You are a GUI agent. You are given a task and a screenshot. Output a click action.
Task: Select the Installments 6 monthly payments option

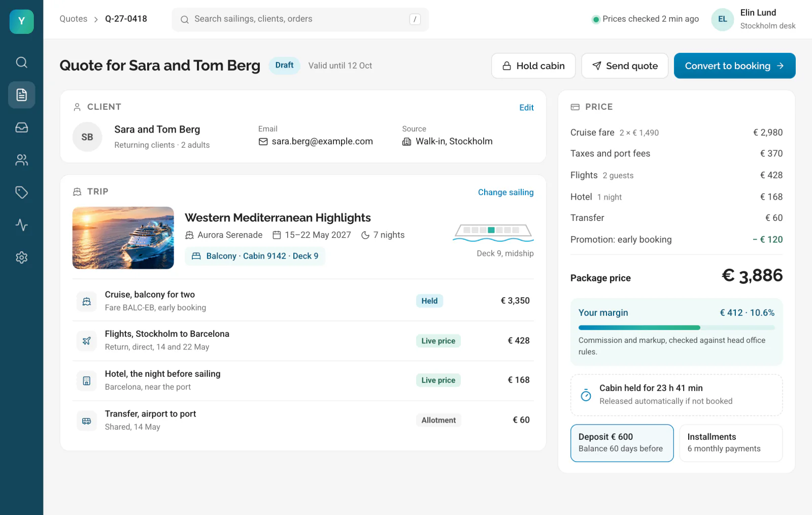coord(731,443)
